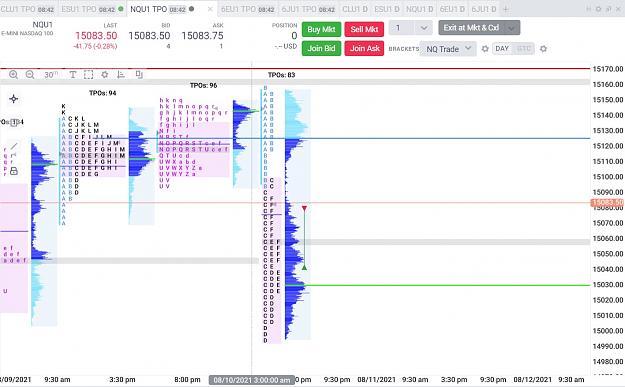The image size is (625, 387).
Task: Open window settings gear at top right
Action: point(598,9)
